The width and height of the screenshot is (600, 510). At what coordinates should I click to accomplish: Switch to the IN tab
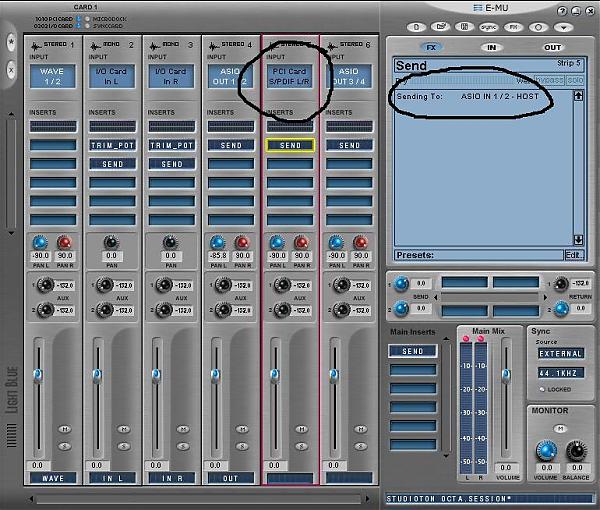tap(490, 47)
